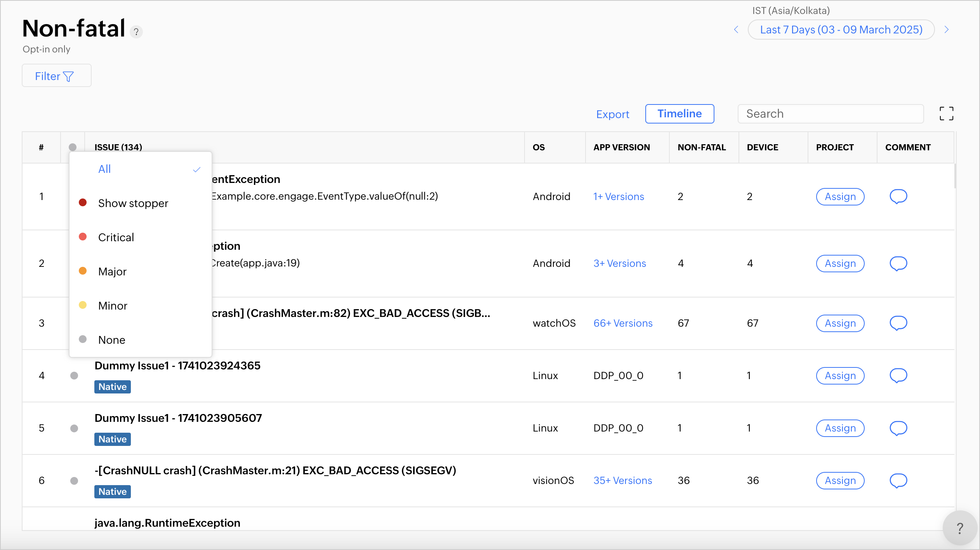Click severity dot for issue row 6
Viewport: 980px width, 550px height.
[74, 481]
